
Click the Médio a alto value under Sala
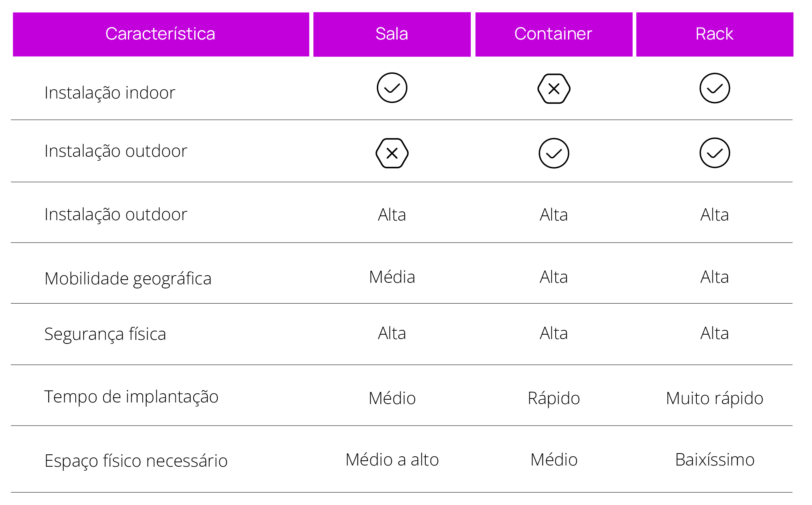(x=392, y=460)
